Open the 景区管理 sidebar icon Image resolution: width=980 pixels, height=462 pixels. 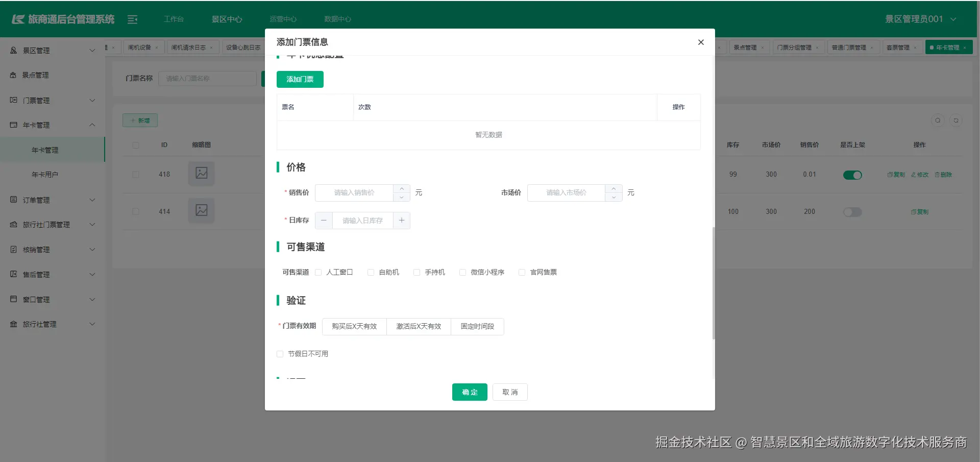point(13,50)
